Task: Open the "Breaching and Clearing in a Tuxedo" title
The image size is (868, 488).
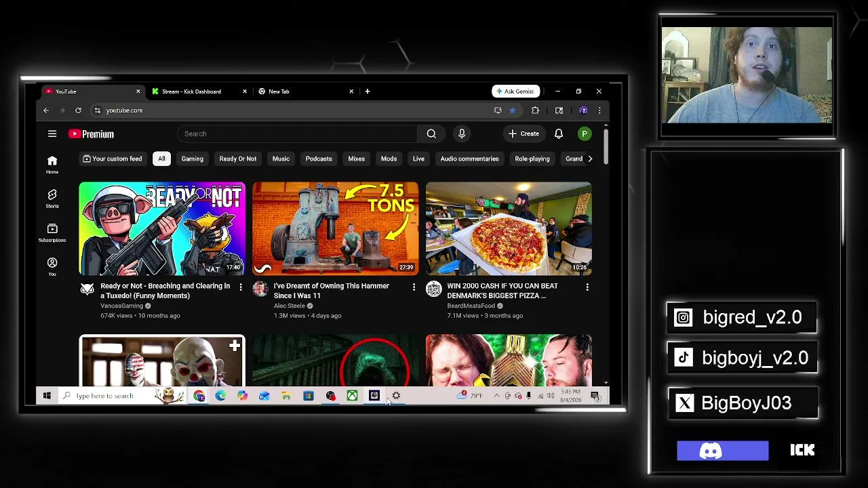Action: point(165,291)
